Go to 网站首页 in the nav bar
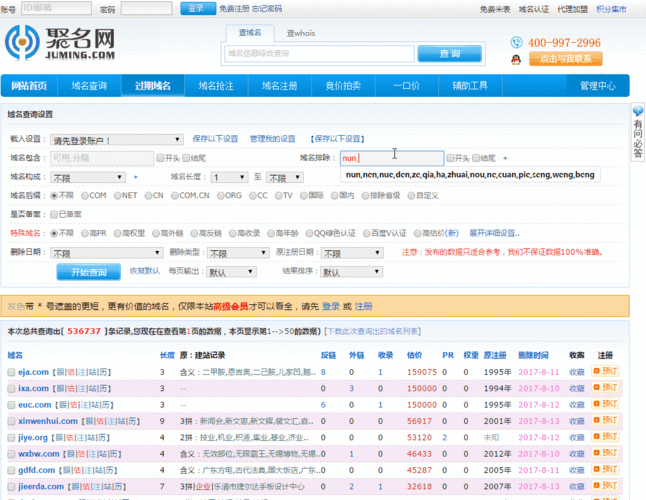Viewport: 646px width, 500px height. click(x=29, y=86)
